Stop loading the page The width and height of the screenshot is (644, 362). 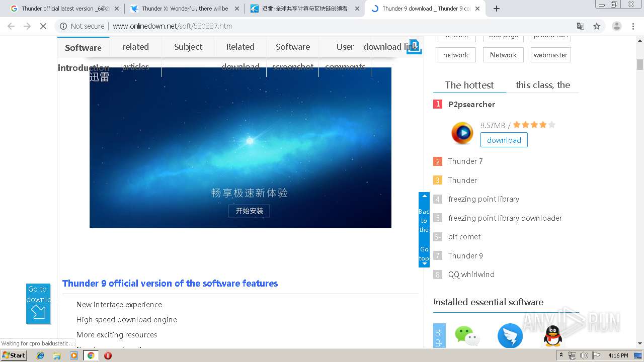click(x=43, y=26)
